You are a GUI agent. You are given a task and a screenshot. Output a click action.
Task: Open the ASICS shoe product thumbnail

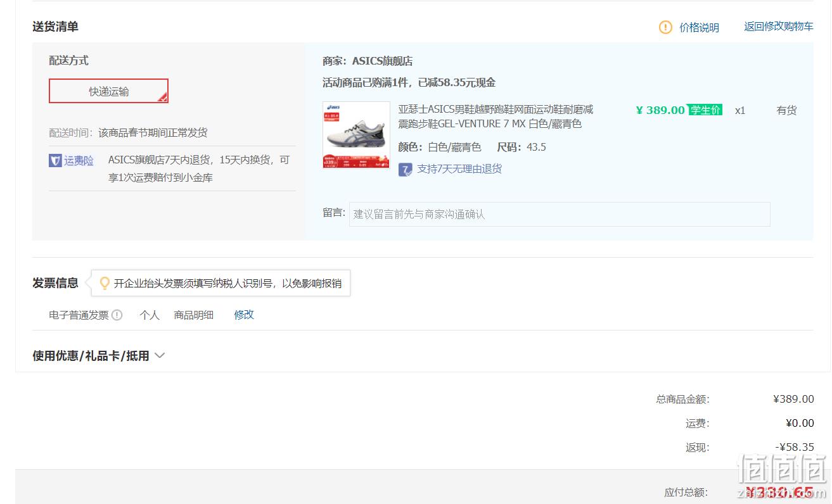click(x=356, y=135)
